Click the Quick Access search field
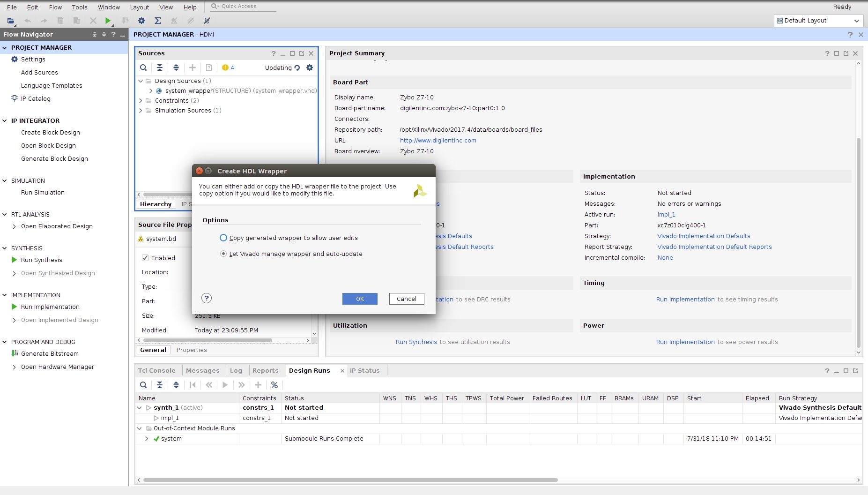Viewport: 868px width, 495px height. pyautogui.click(x=244, y=6)
